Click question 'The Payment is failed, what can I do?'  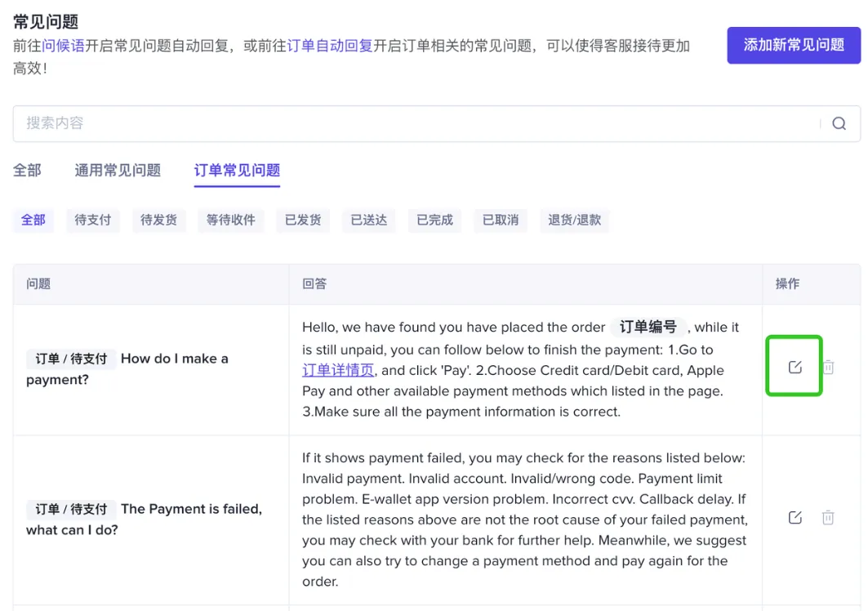[144, 519]
